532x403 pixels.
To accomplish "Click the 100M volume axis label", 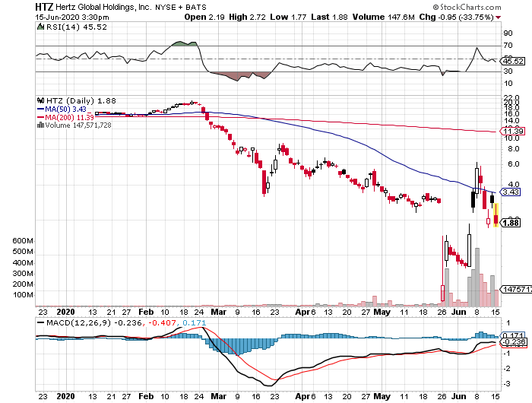I will (23, 295).
